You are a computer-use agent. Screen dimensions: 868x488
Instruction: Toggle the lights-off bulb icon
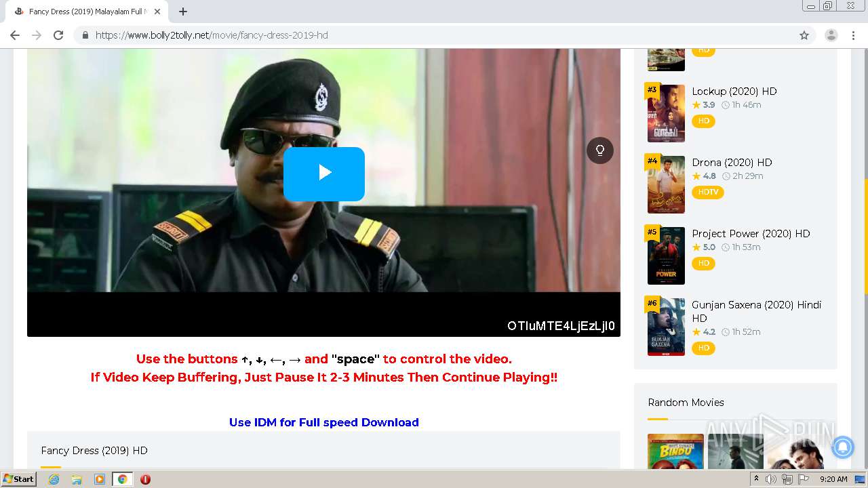point(600,150)
